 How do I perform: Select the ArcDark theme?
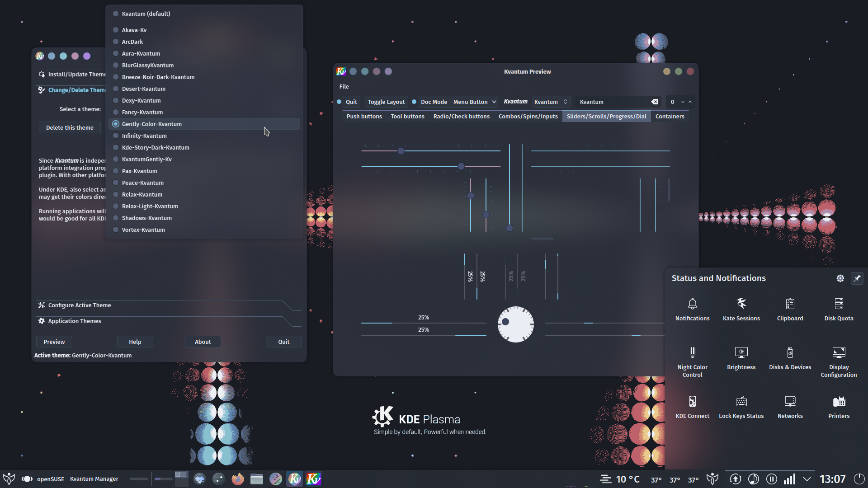click(204, 42)
